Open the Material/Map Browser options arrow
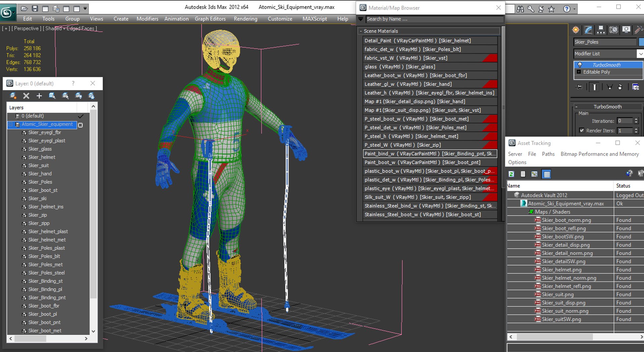The width and height of the screenshot is (644, 352). [x=361, y=19]
